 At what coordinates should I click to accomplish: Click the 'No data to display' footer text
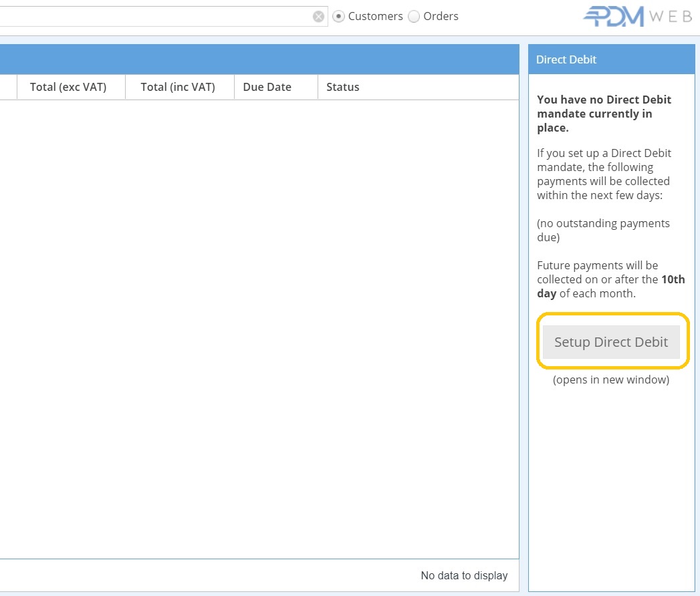464,575
